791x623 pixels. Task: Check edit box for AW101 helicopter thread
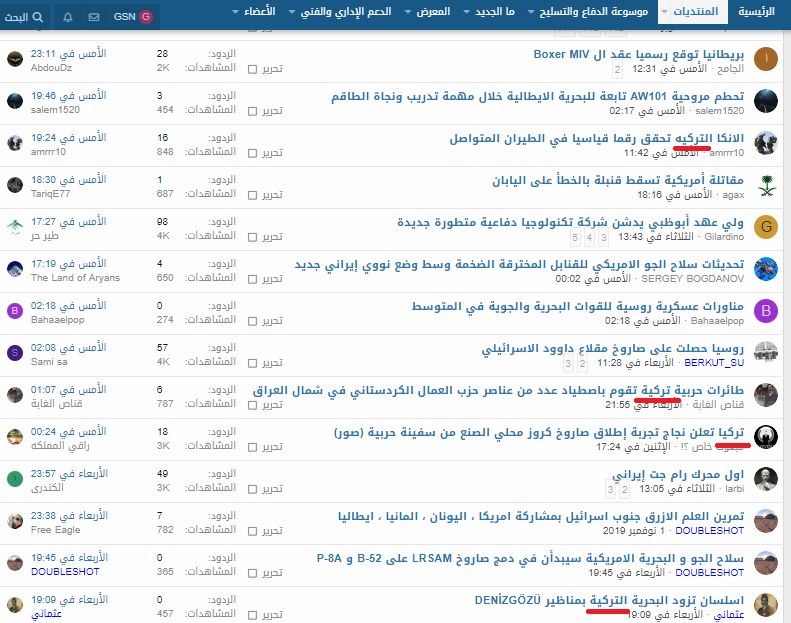click(252, 111)
